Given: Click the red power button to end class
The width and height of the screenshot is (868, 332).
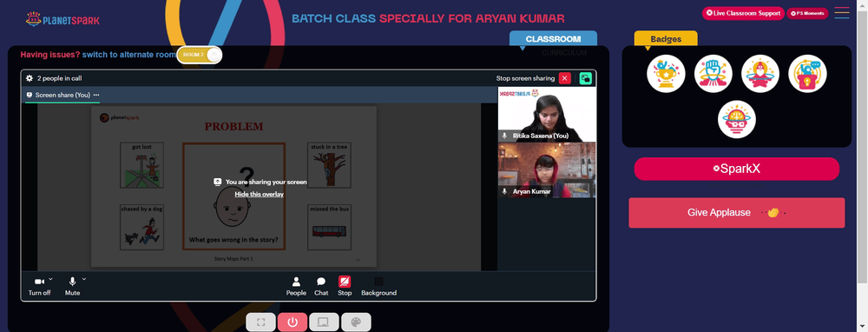Looking at the screenshot, I should [x=293, y=322].
